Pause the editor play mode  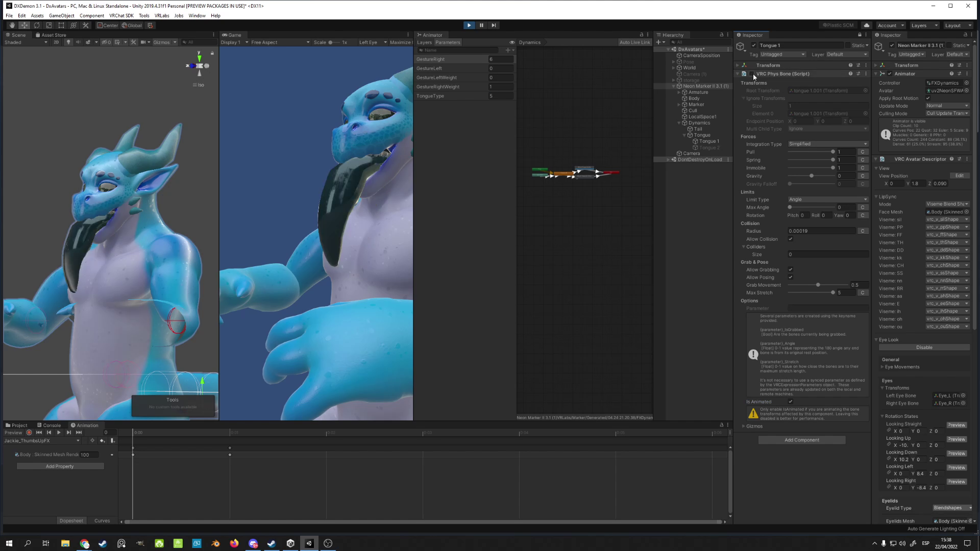481,25
